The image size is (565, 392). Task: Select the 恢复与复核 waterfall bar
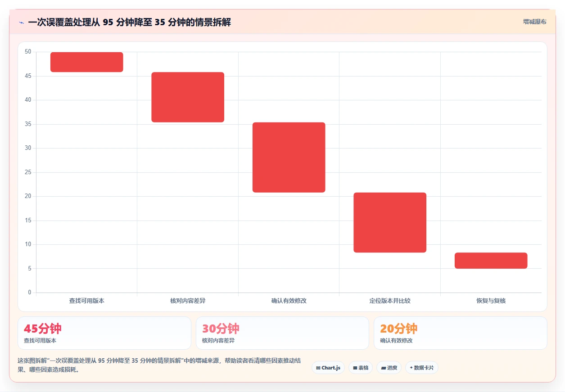pos(491,261)
